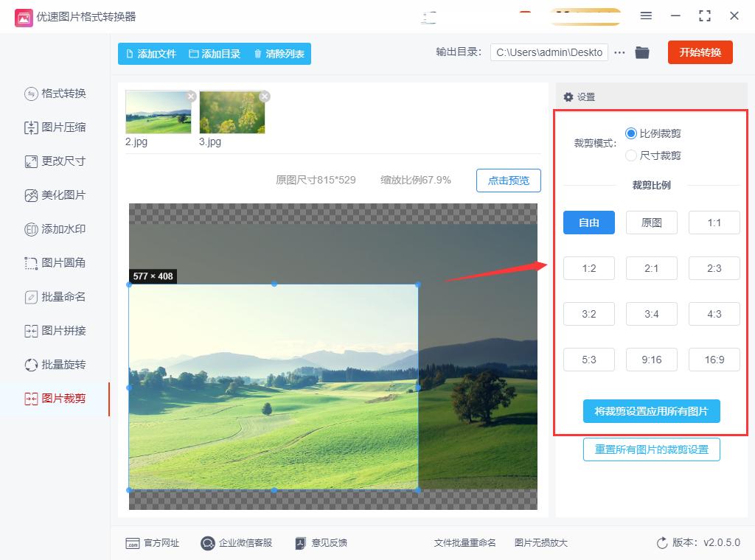The width and height of the screenshot is (755, 560).
Task: Apply crop settings to all images
Action: coord(651,412)
